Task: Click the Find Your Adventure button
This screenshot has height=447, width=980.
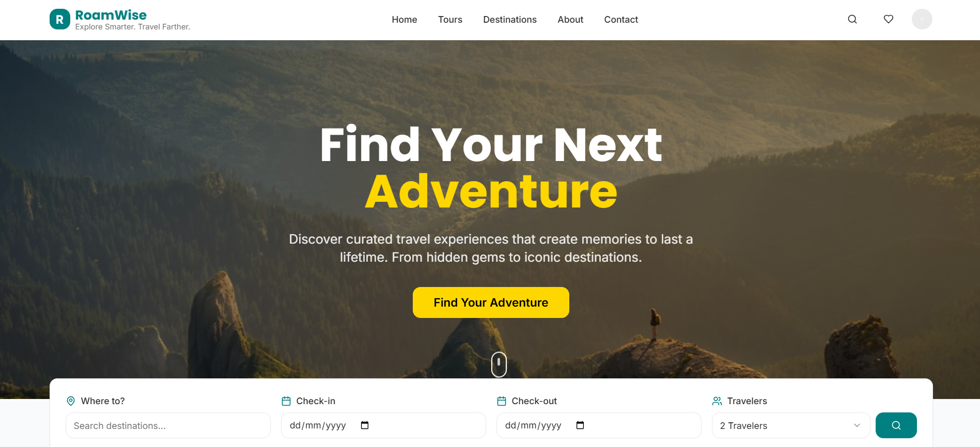Action: (x=491, y=302)
